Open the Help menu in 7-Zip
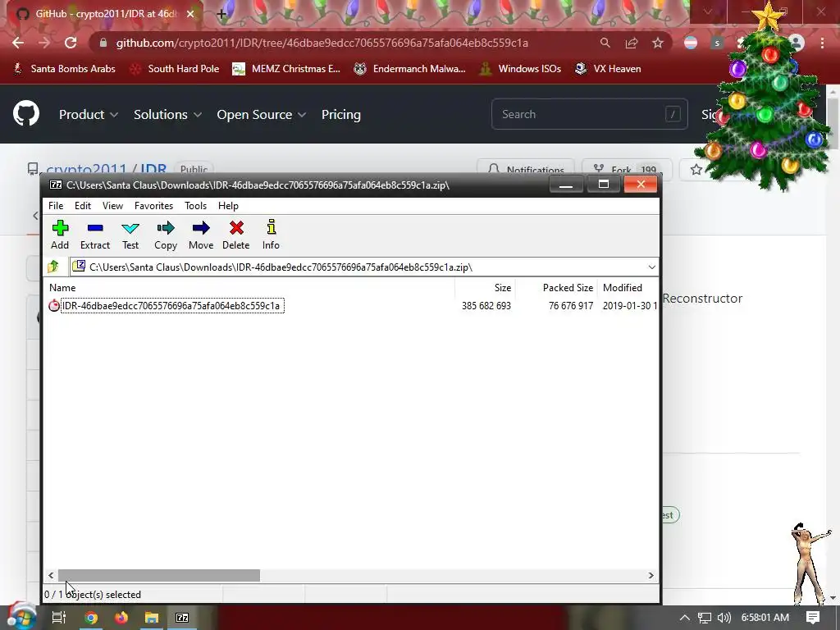The height and width of the screenshot is (630, 840). tap(228, 206)
